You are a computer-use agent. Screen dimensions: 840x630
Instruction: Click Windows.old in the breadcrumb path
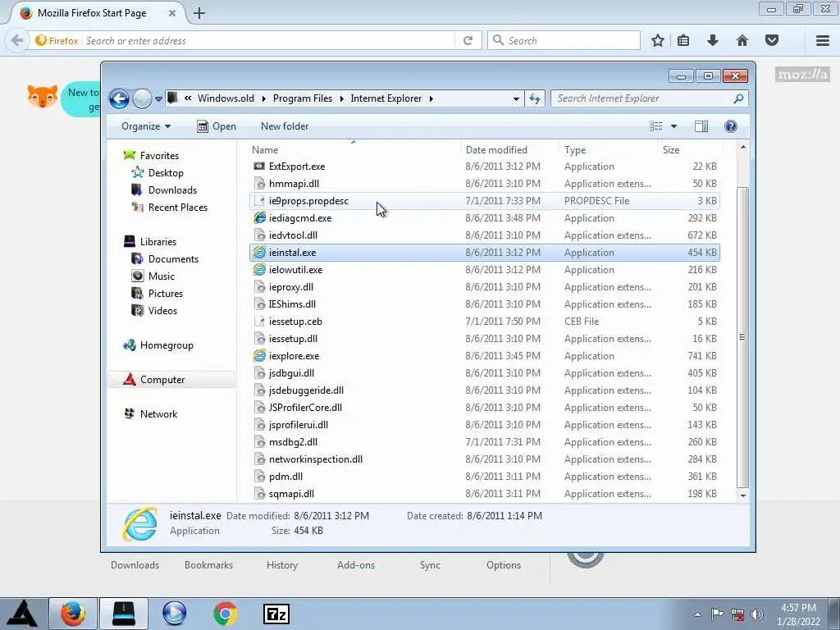[226, 98]
